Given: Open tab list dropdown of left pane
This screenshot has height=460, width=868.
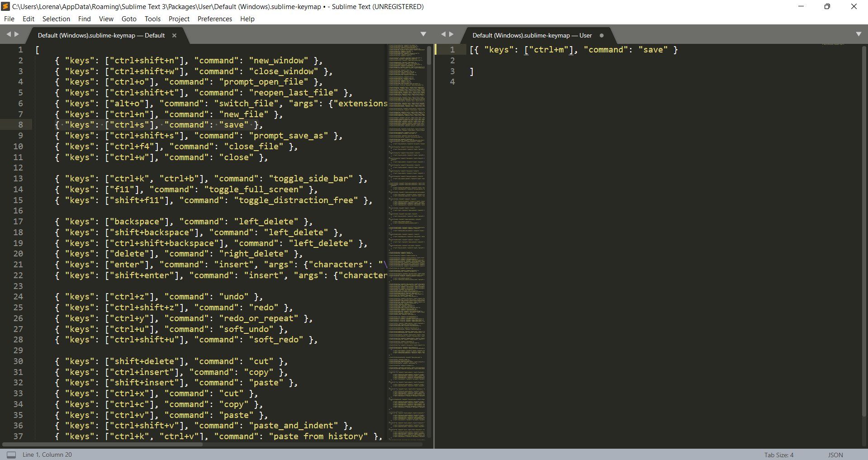Looking at the screenshot, I should (x=423, y=34).
